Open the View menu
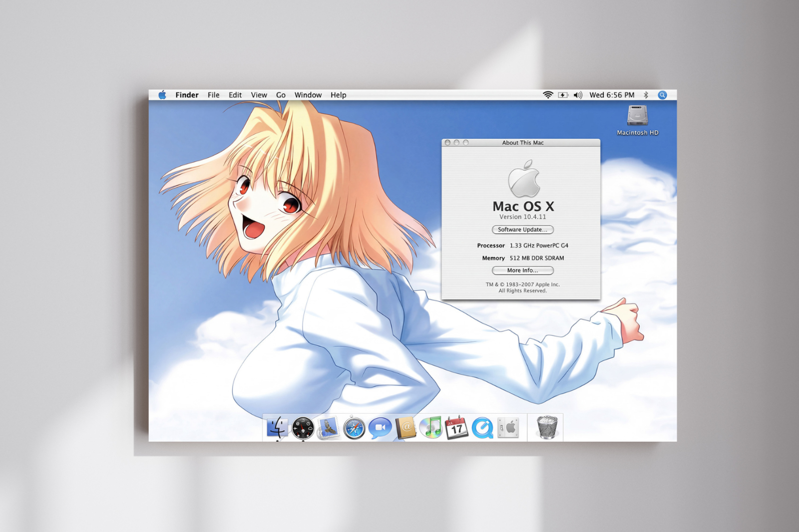Screen dimensions: 799x532 259,95
